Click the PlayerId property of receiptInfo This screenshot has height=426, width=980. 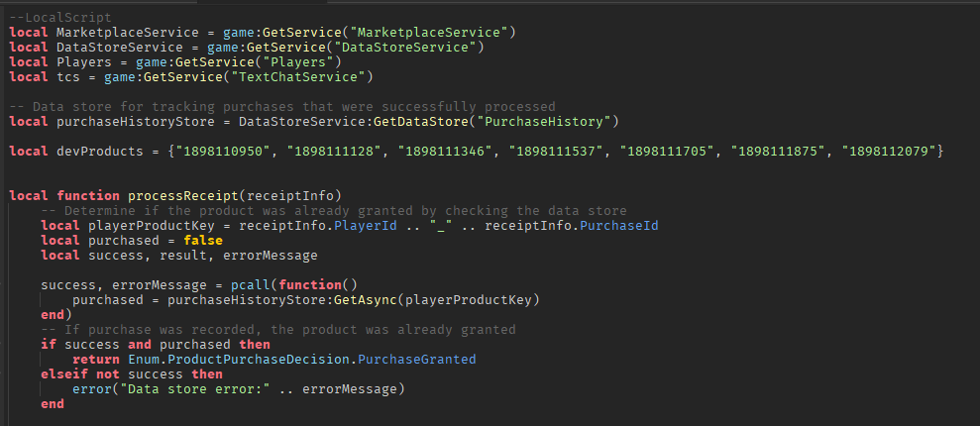pyautogui.click(x=366, y=226)
